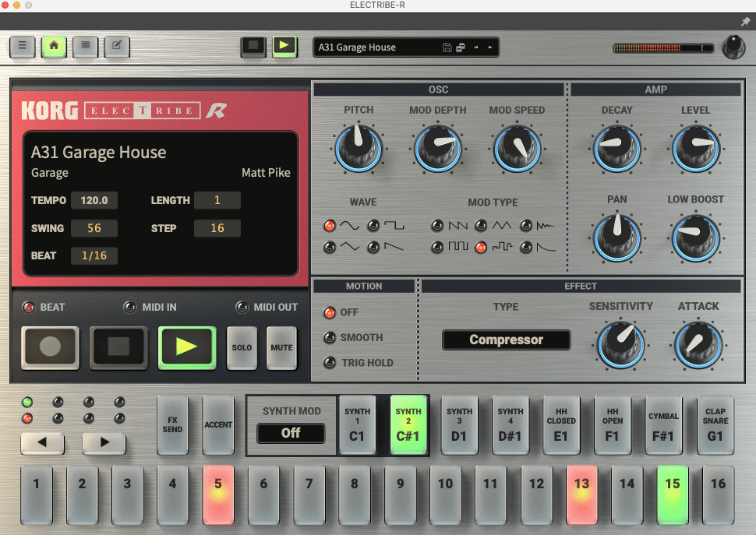Open the SYNTH MOD selector showing Off
Image resolution: width=756 pixels, height=535 pixels.
[x=291, y=433]
